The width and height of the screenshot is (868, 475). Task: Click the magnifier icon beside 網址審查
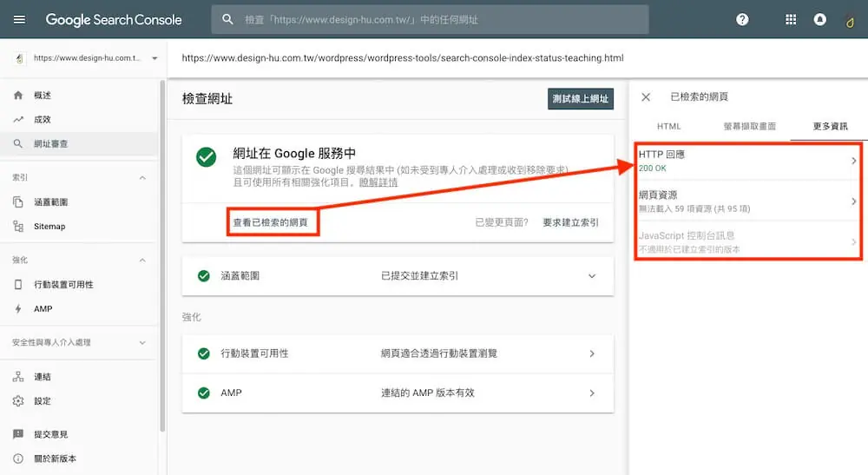tap(18, 143)
